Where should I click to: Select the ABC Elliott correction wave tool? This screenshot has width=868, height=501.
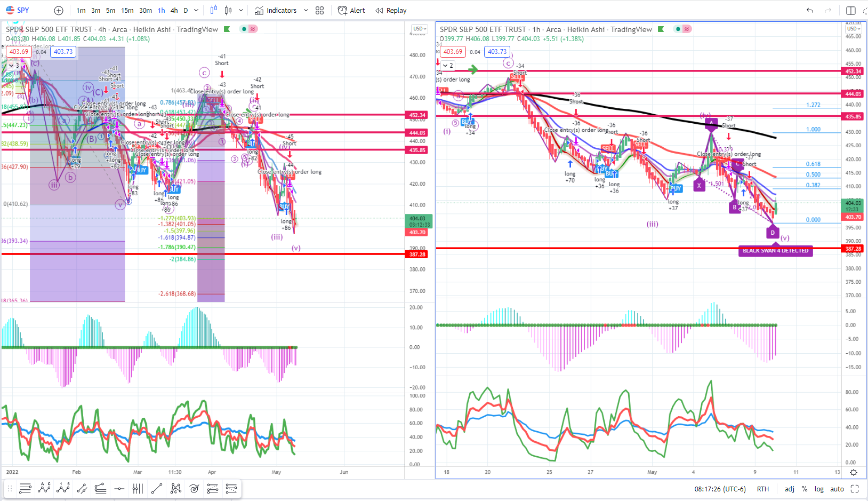coord(44,488)
